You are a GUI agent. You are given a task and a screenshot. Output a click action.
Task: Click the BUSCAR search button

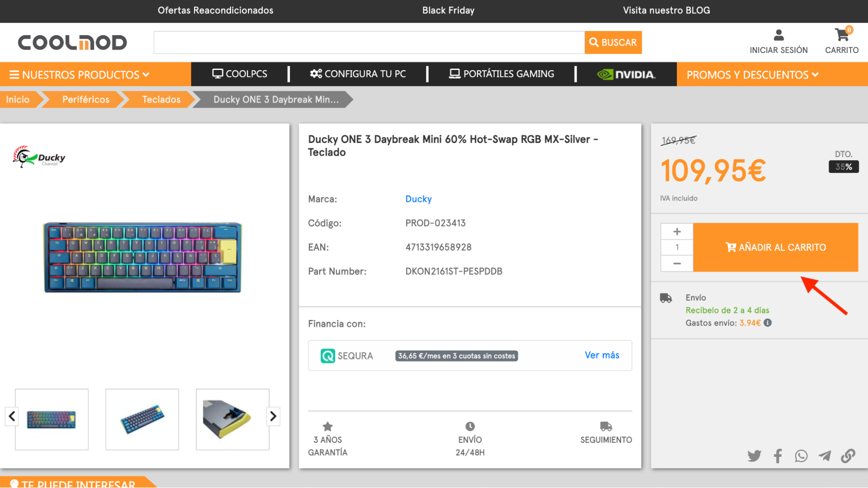coord(613,42)
